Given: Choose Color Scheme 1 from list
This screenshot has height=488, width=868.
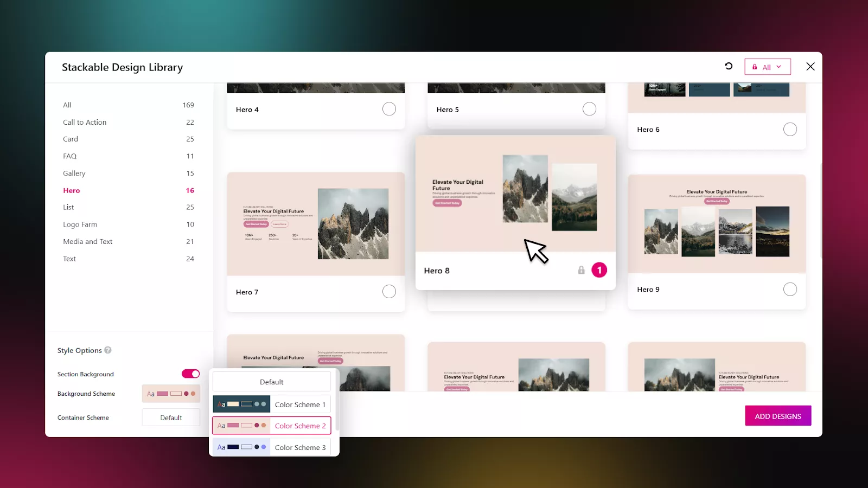Looking at the screenshot, I should (x=272, y=404).
